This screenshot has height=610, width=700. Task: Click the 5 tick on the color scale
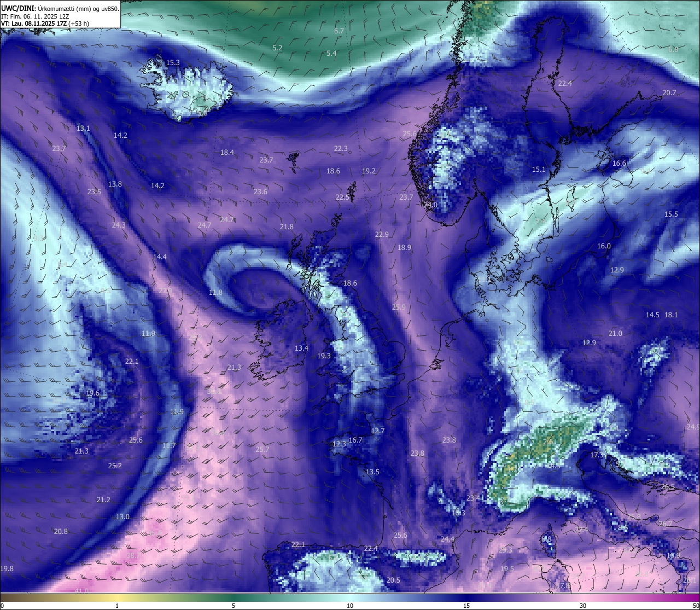[234, 606]
